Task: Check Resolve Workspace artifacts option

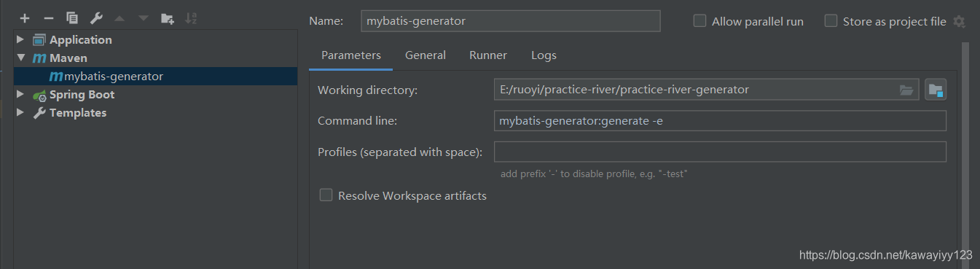Action: coord(326,195)
